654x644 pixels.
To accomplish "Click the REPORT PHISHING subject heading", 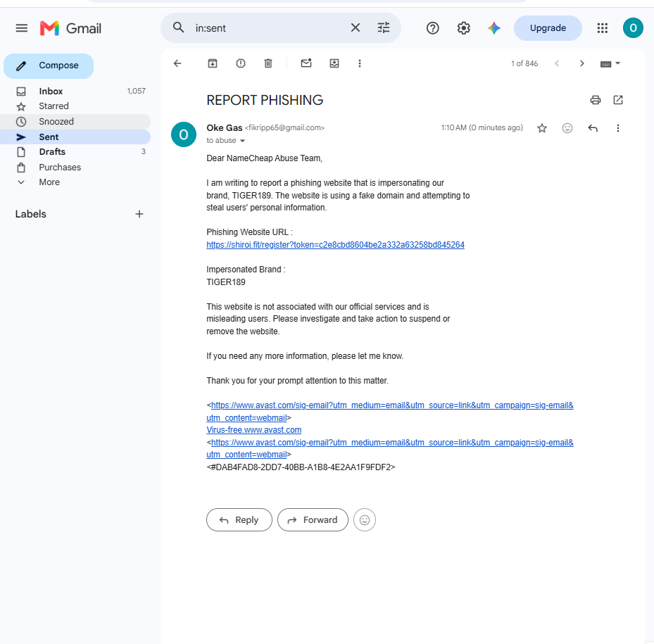I will pos(265,100).
